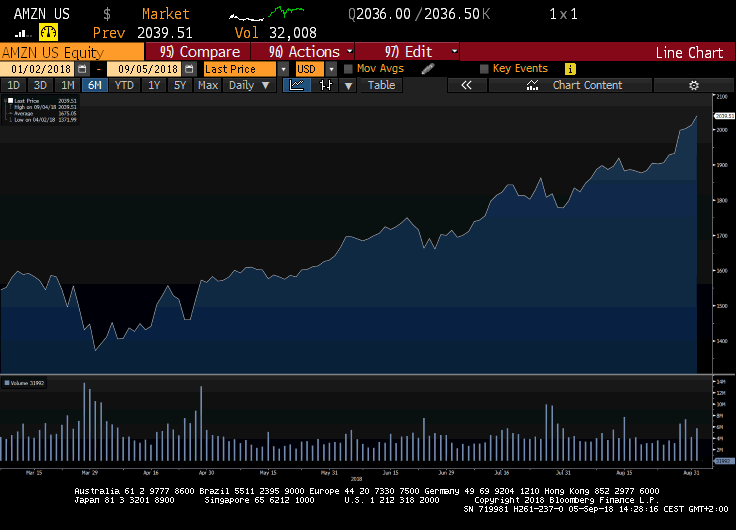Click the USD currency field
Screen dimensions: 736x530
[310, 69]
